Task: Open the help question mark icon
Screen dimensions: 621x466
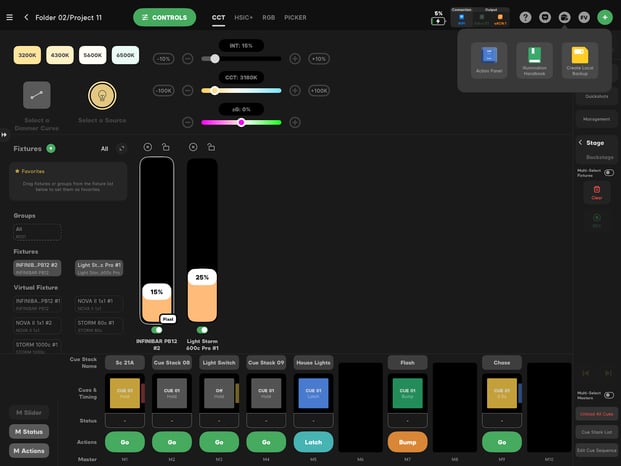Action: coord(526,17)
